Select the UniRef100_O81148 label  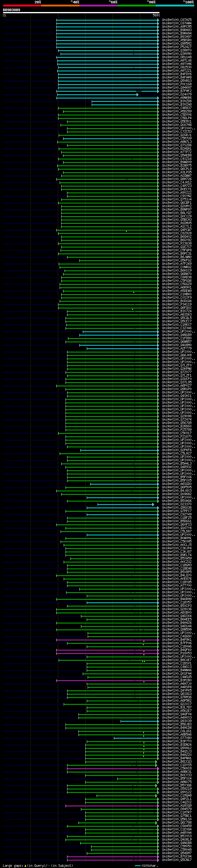pyautogui.click(x=177, y=57)
